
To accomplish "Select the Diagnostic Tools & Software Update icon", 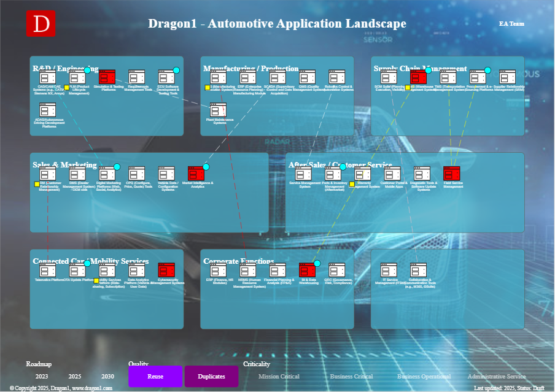I will pyautogui.click(x=422, y=174).
